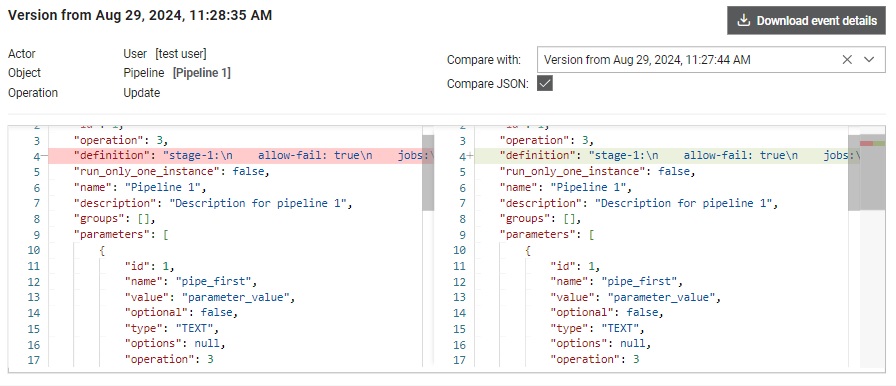Select left pane line number 9 parameters
The image size is (896, 386).
(37, 234)
